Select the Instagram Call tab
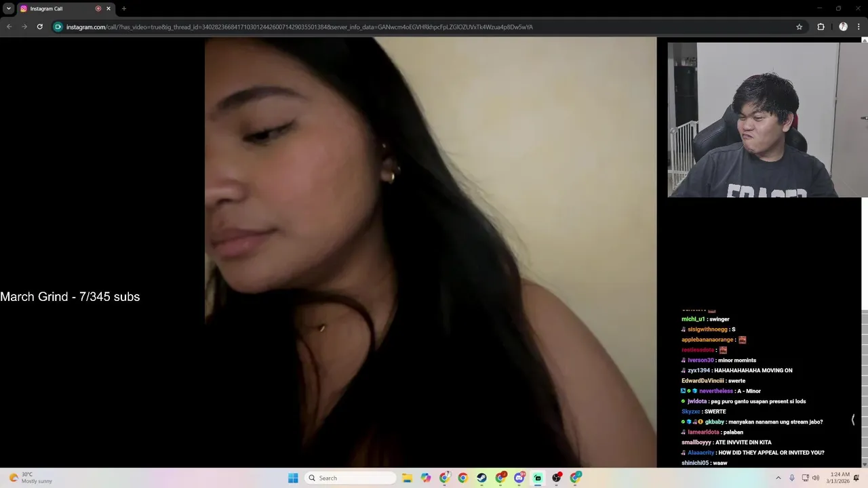 (x=64, y=9)
